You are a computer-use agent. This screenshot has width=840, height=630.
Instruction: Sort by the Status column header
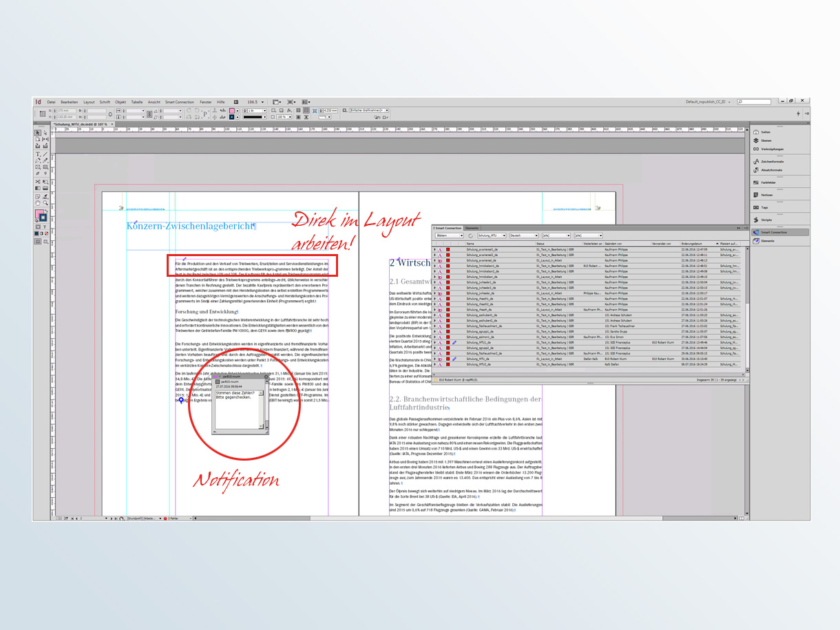pos(559,244)
